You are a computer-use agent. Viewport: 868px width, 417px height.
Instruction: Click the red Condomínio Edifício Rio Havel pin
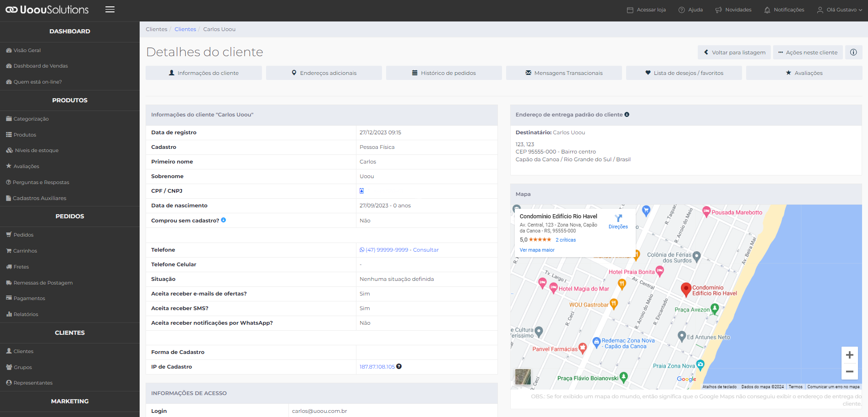click(x=685, y=290)
